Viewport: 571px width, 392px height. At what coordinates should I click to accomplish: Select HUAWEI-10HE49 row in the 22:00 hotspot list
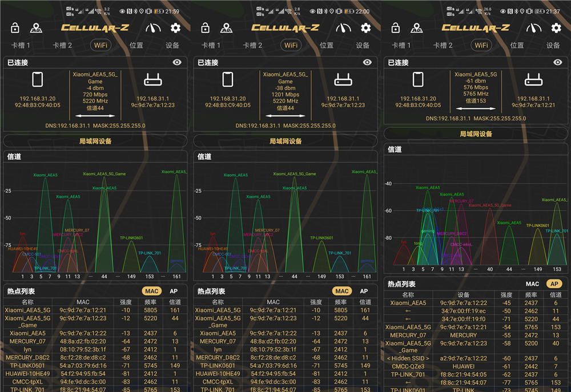[285, 373]
